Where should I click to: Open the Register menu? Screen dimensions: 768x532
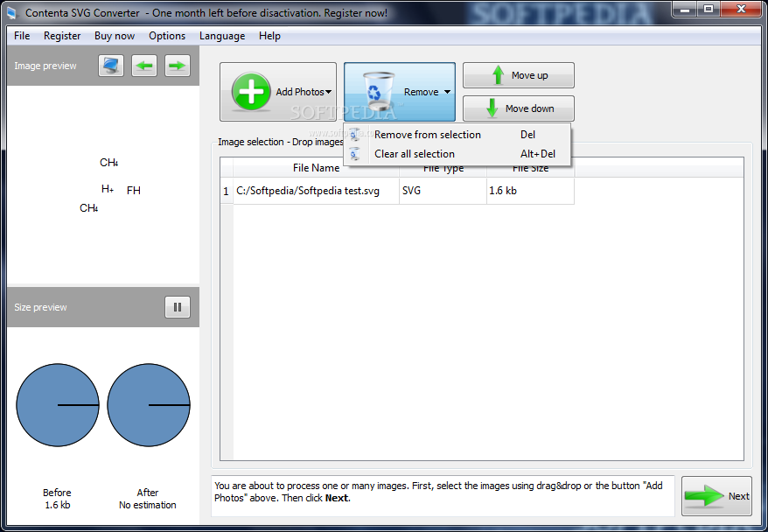[x=62, y=36]
